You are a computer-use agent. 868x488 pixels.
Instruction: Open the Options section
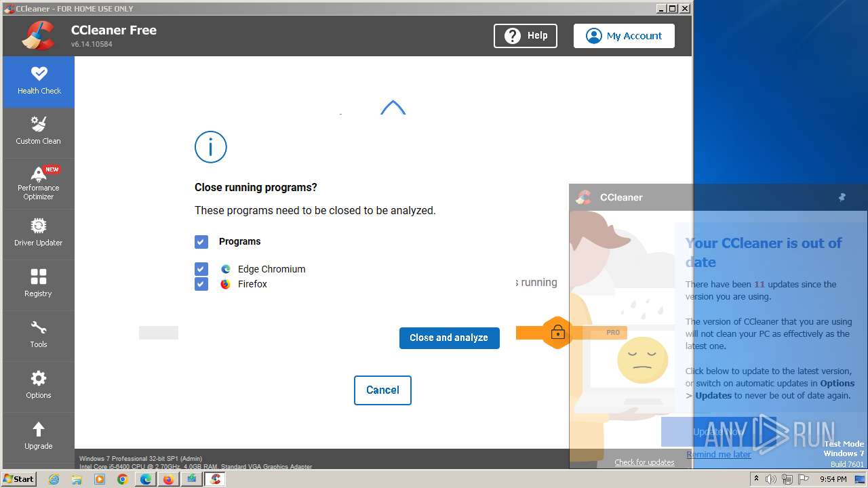(39, 386)
